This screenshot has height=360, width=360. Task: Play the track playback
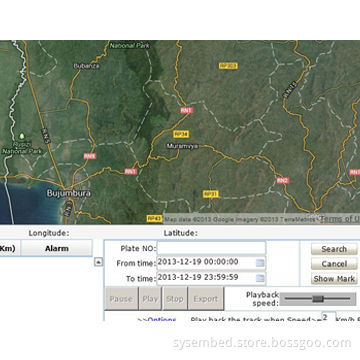point(150,299)
